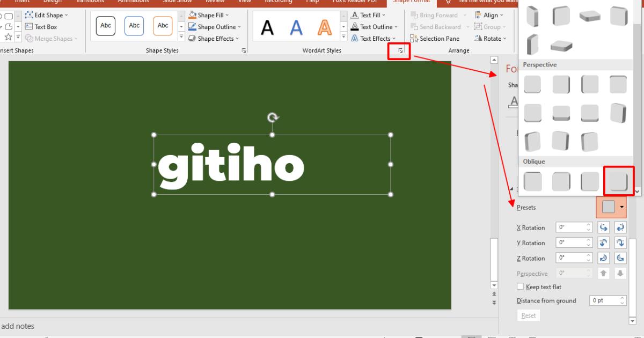The image size is (644, 338).
Task: Rotate X axis right button
Action: coord(620,227)
